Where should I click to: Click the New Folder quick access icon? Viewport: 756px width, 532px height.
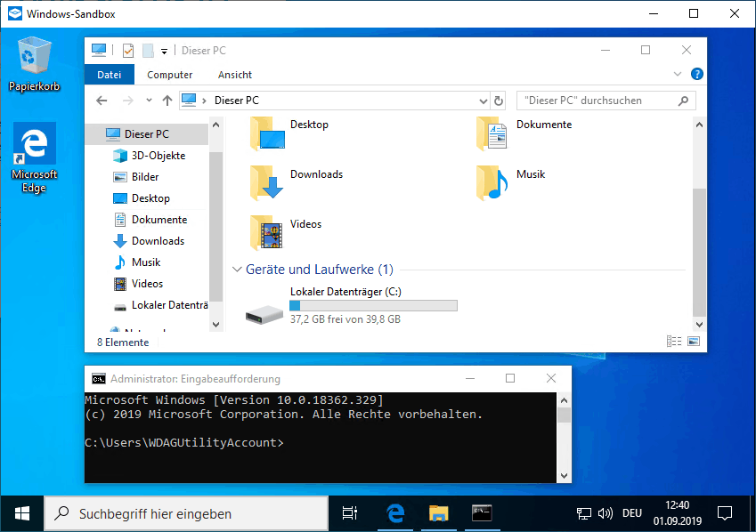point(148,51)
